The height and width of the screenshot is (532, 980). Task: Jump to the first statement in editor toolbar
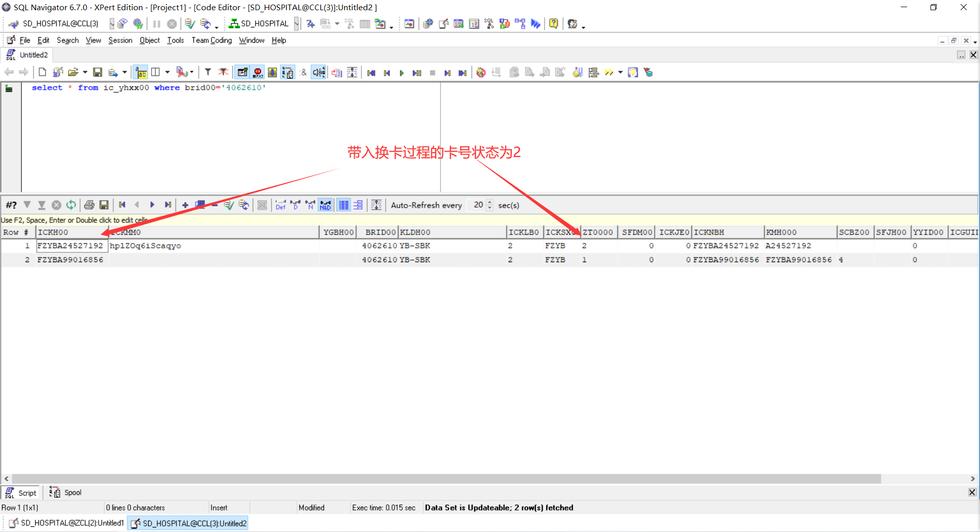(x=371, y=73)
